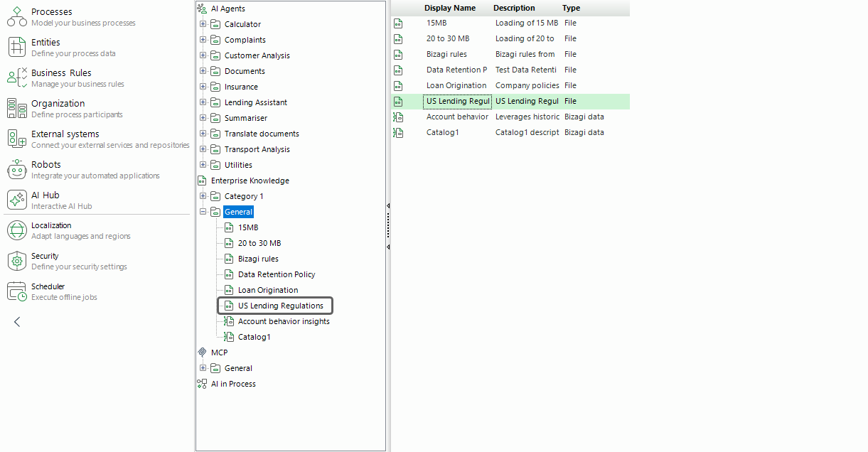The width and height of the screenshot is (868, 452).
Task: Expand the Summariser folder
Action: tap(203, 118)
